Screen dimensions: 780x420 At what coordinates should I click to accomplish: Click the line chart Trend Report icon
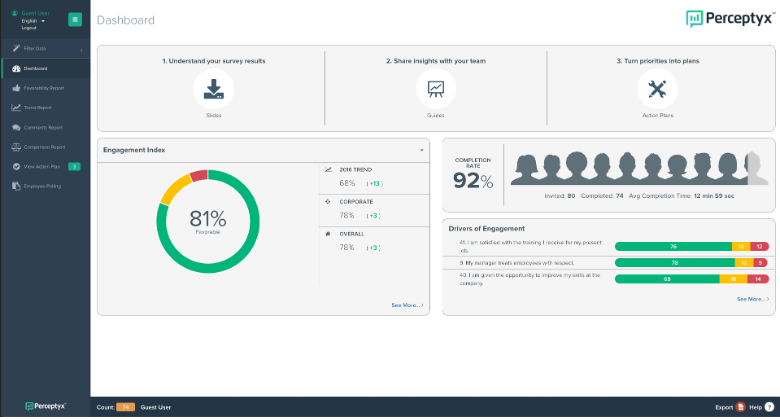(x=16, y=107)
